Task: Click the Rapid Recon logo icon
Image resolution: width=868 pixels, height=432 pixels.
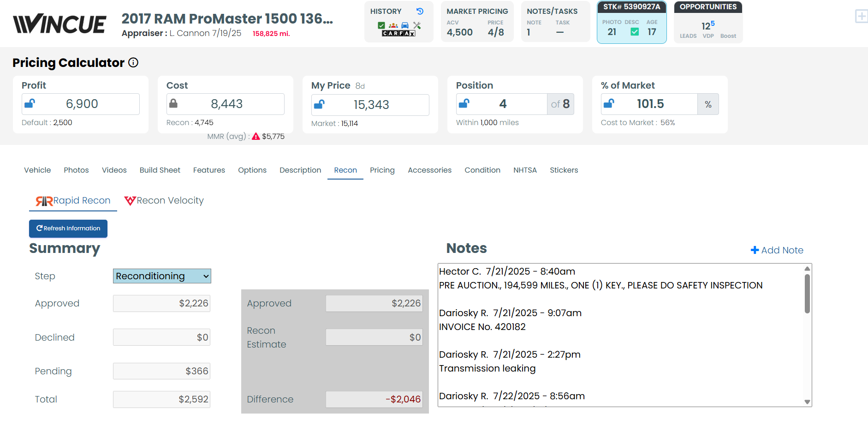Action: [x=44, y=201]
